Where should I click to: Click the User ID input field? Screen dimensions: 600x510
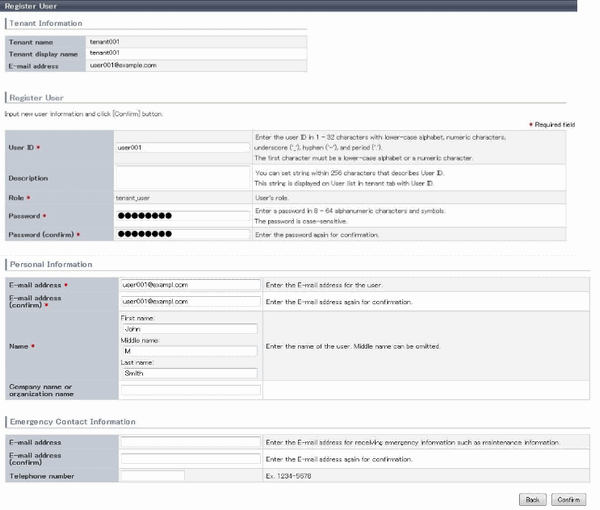coord(182,147)
